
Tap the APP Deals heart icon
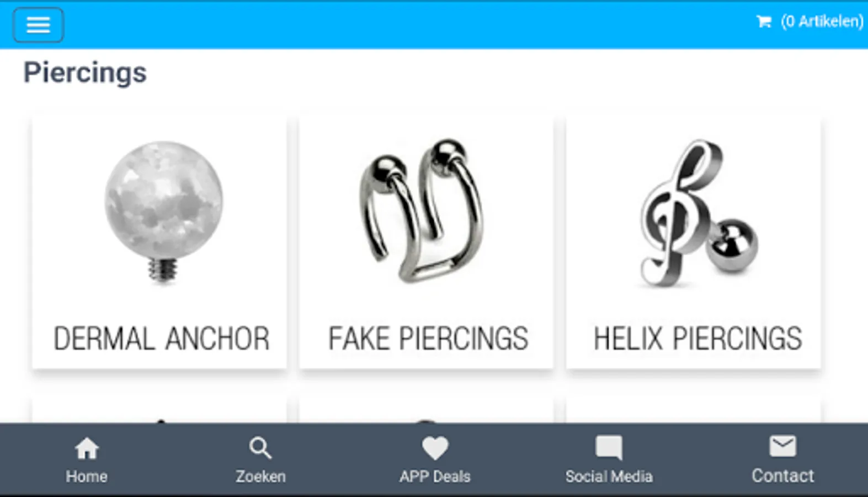tap(435, 448)
